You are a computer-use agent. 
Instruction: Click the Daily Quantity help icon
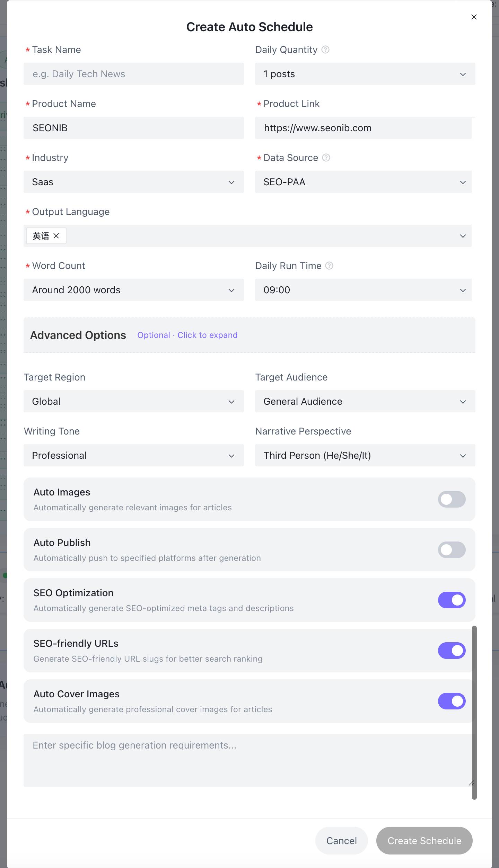coord(325,50)
